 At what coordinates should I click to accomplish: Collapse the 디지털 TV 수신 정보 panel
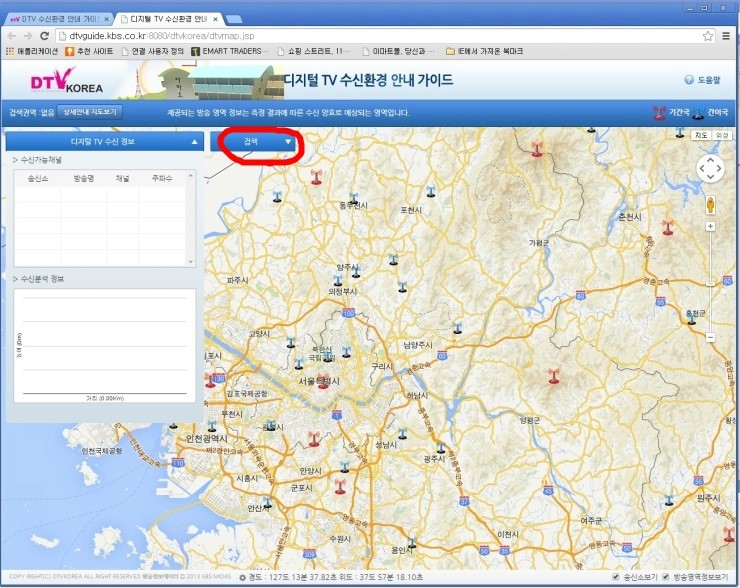[194, 142]
